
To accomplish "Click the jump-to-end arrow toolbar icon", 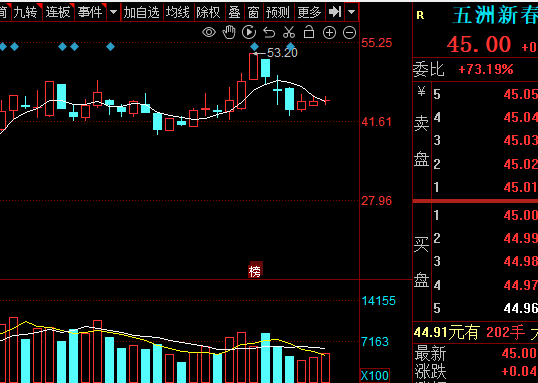I will (x=335, y=12).
